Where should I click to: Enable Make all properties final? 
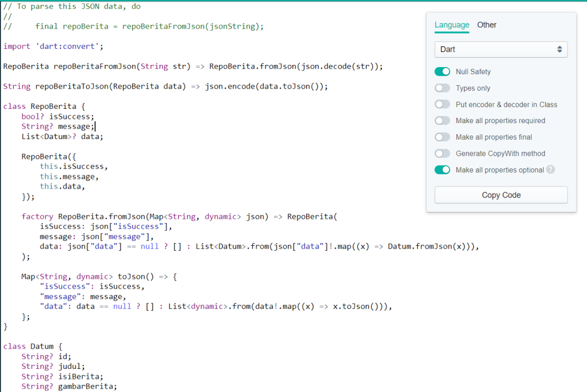[x=442, y=137]
